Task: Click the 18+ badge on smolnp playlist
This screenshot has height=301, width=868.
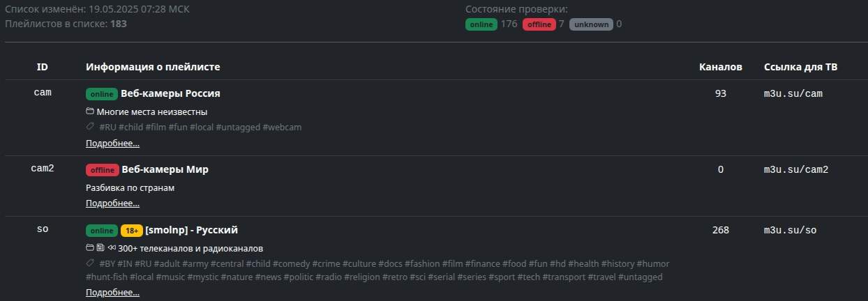Action: (x=131, y=231)
